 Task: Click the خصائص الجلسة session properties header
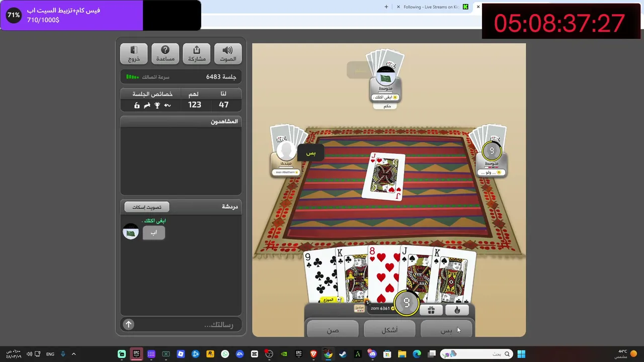[x=152, y=94]
